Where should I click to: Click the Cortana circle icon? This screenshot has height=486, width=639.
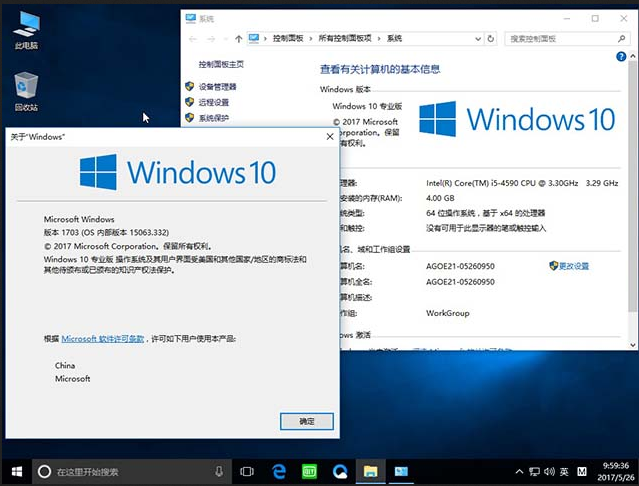pyautogui.click(x=44, y=472)
